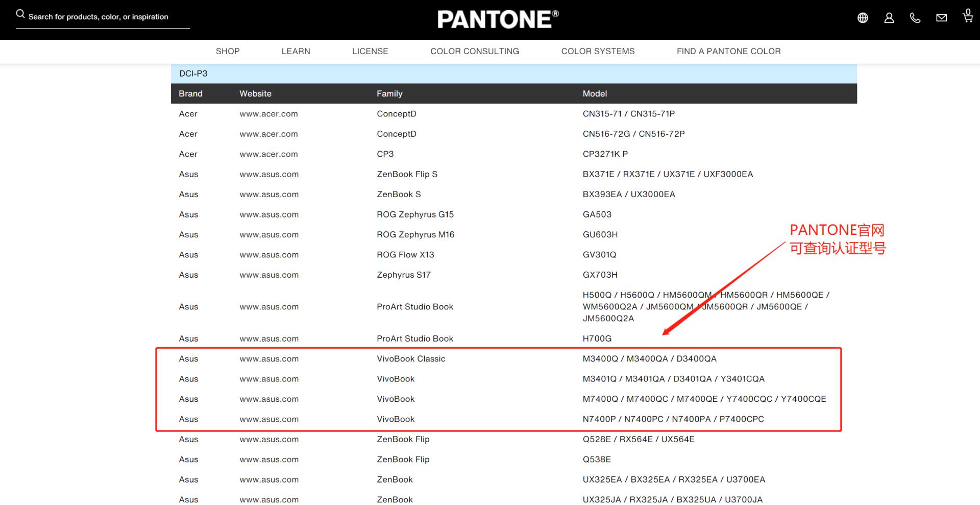Open the COLOR SYSTEMS menu
The width and height of the screenshot is (980, 505).
pyautogui.click(x=598, y=51)
